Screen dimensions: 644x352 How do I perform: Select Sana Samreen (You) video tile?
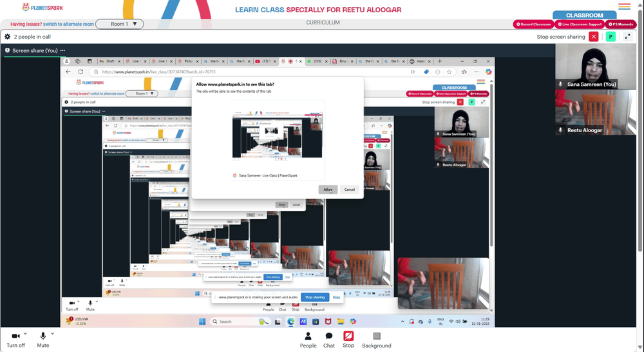[x=596, y=66]
